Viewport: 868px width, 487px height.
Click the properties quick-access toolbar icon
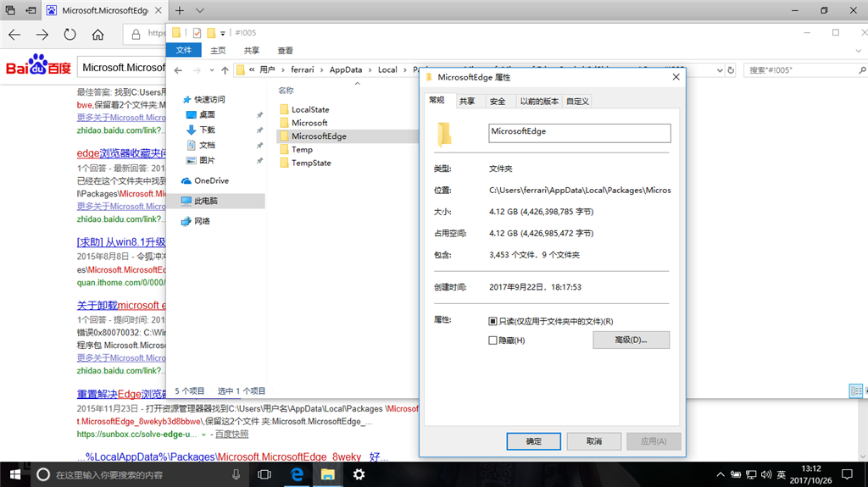(x=197, y=33)
